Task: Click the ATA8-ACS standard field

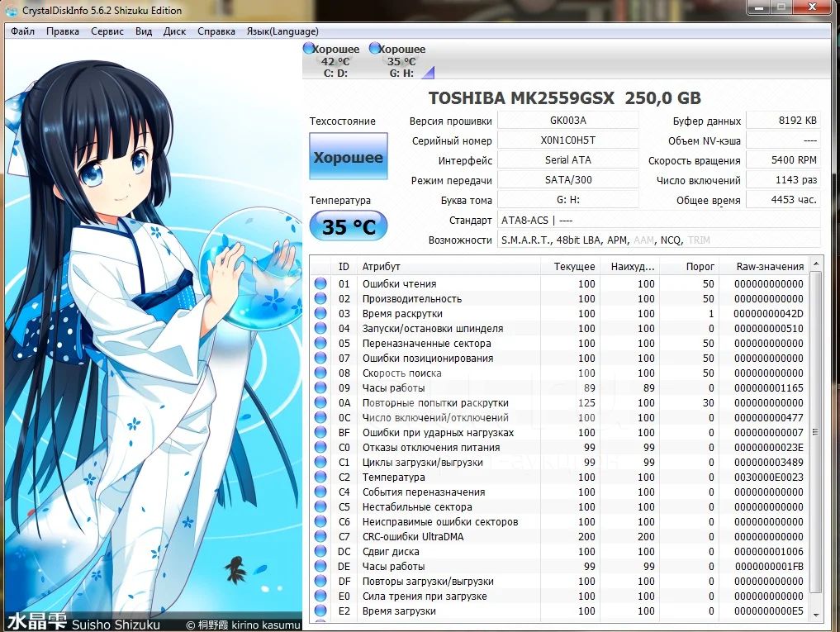Action: pos(659,220)
